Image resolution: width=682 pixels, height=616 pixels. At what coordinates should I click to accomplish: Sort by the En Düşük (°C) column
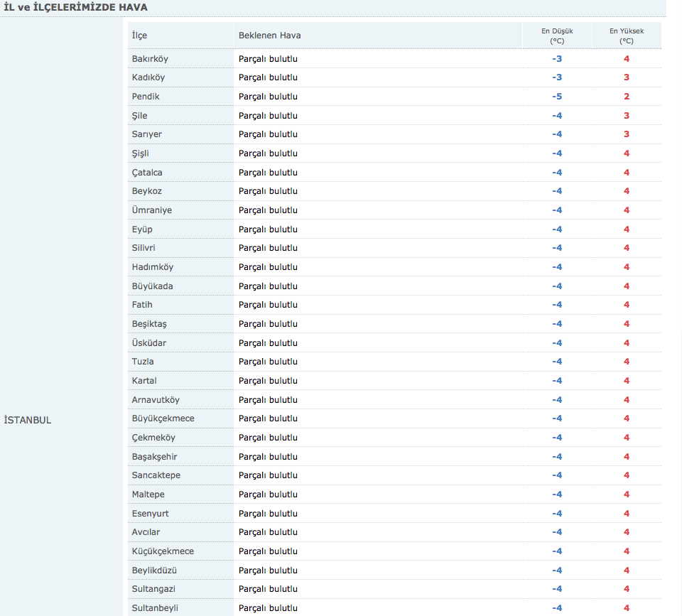[x=556, y=34]
